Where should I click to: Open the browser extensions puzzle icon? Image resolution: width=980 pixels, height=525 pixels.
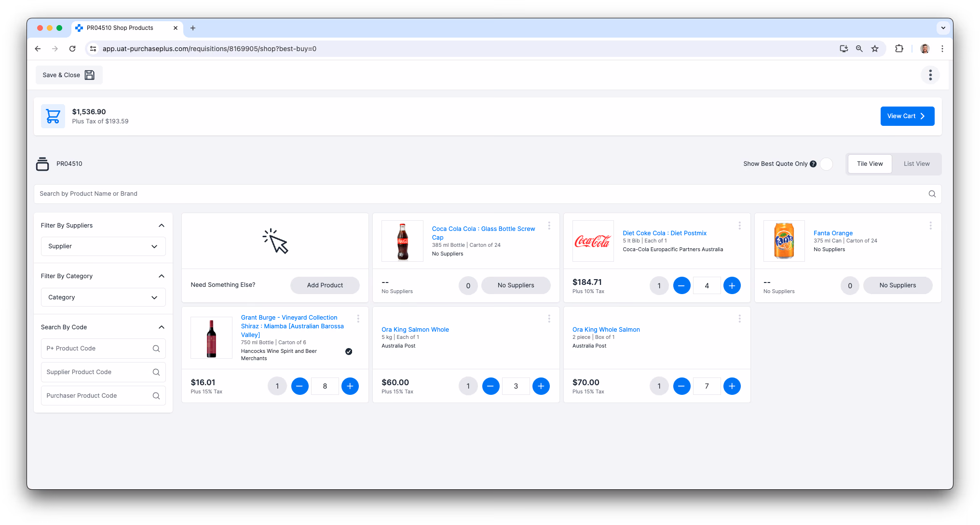[x=899, y=49]
